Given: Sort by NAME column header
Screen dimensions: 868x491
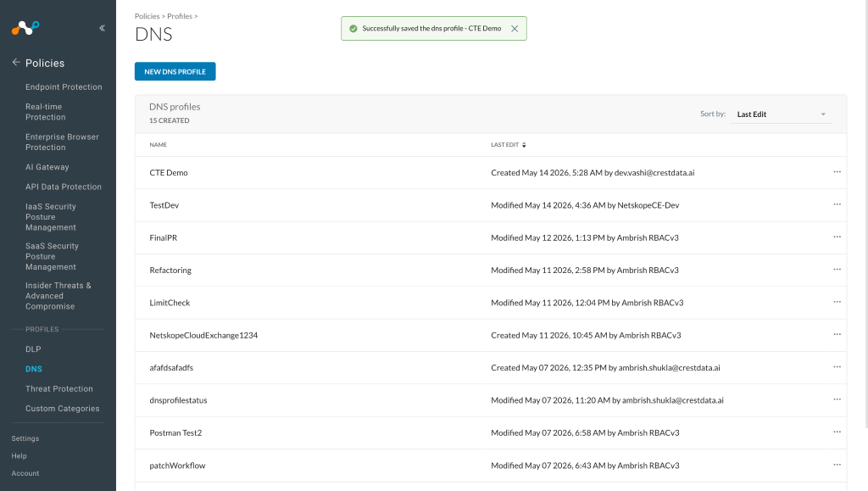Looking at the screenshot, I should pos(159,145).
